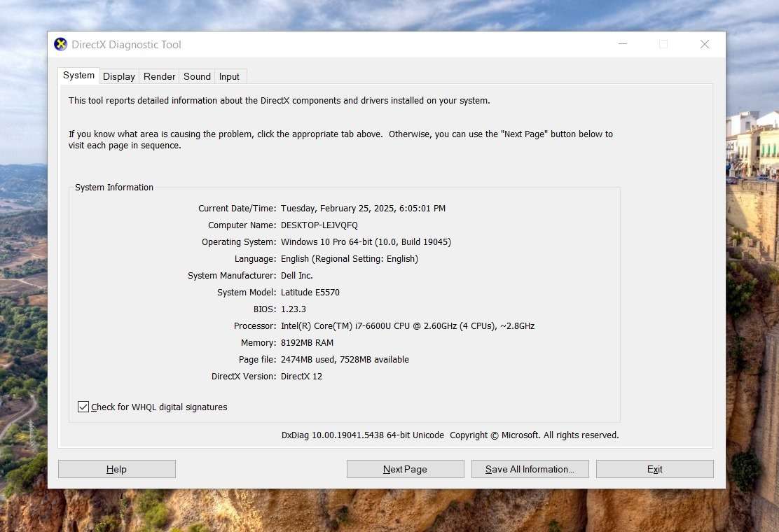This screenshot has width=779, height=532.
Task: Minimize the DirectX Diagnostic Tool window
Action: click(623, 44)
